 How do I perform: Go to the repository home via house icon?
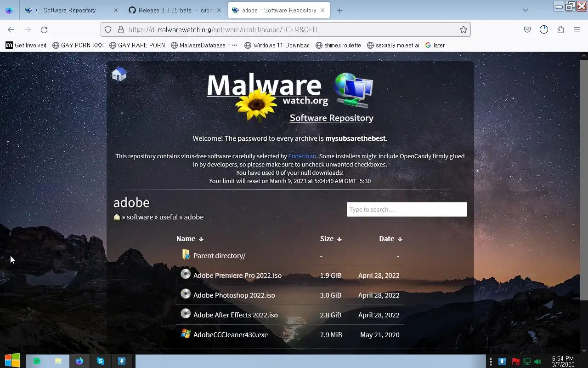tap(119, 74)
